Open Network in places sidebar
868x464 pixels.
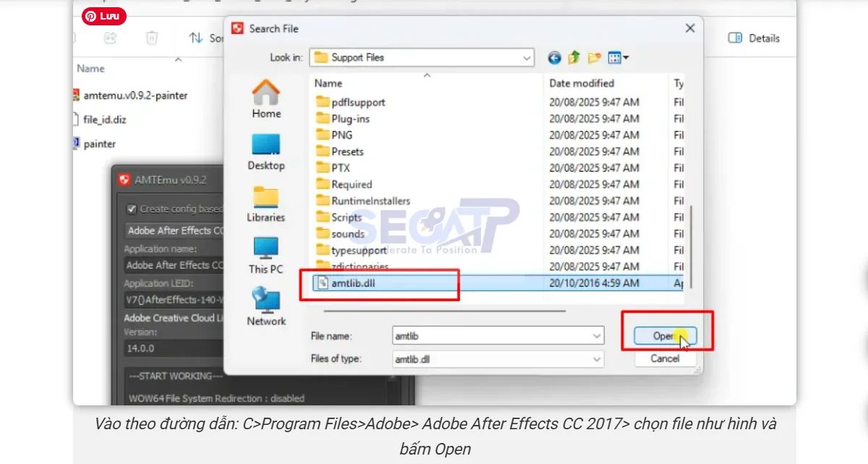(x=266, y=307)
